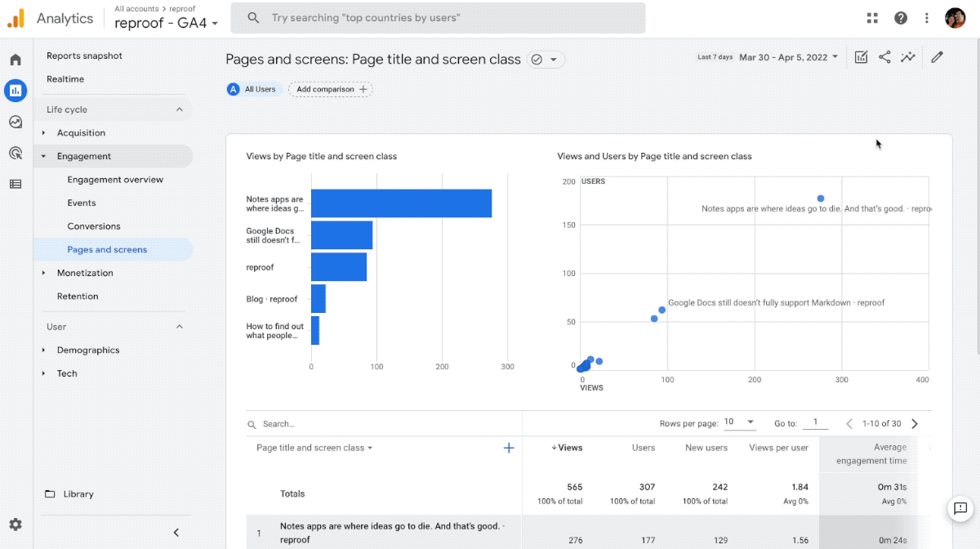
Task: Open the report status check dropdown
Action: click(546, 60)
